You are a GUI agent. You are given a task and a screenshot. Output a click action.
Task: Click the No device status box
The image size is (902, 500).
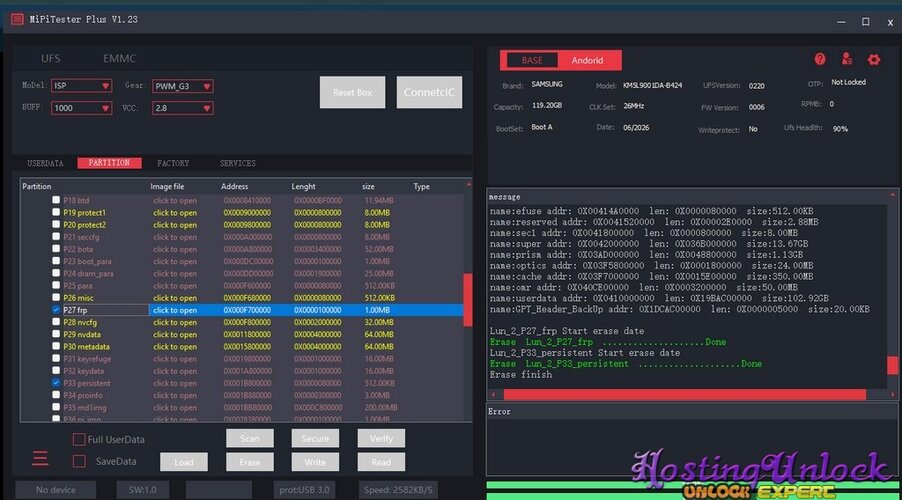point(56,490)
